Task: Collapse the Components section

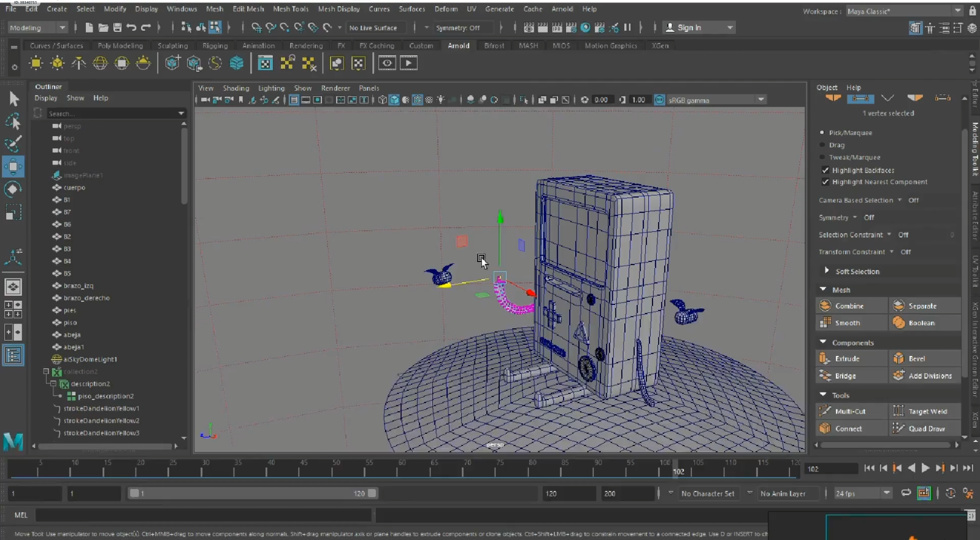Action: 823,342
